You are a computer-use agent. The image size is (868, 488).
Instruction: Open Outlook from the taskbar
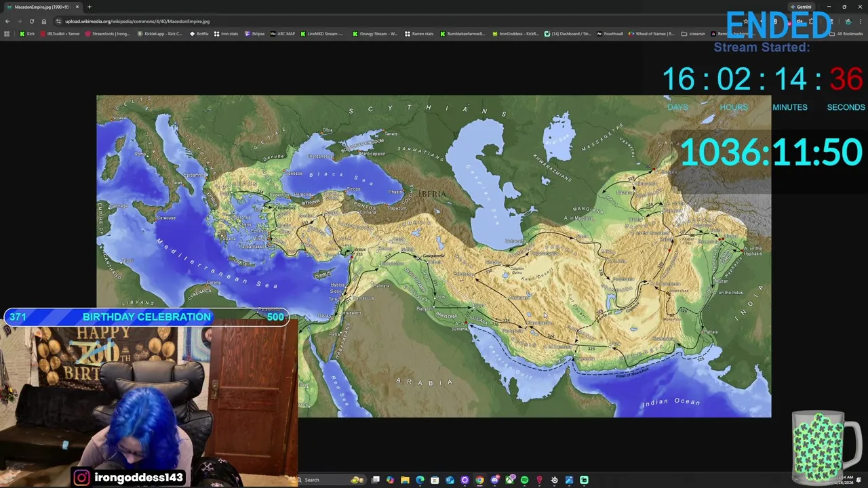(450, 480)
